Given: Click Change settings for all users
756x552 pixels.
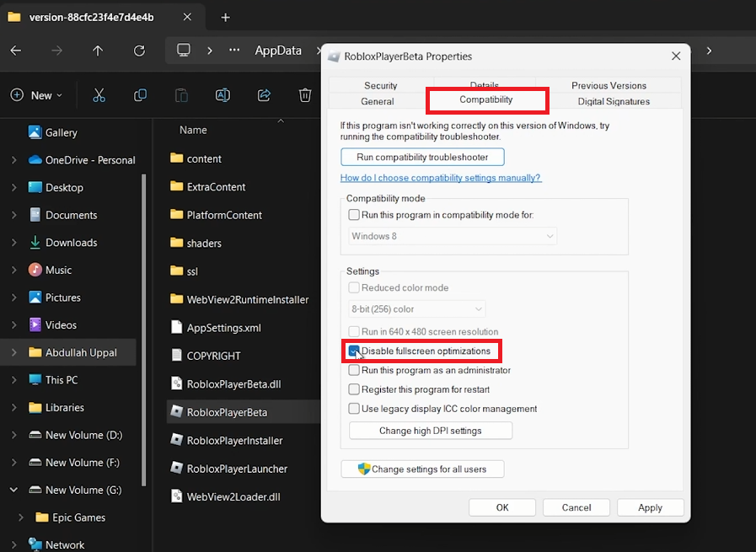Looking at the screenshot, I should 422,469.
